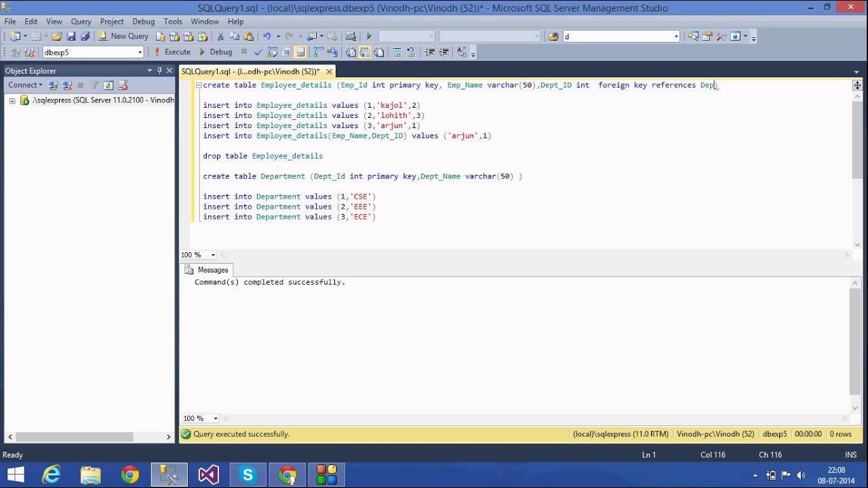Image resolution: width=868 pixels, height=488 pixels.
Task: Click the Uncomment Selected Lines icon
Action: coord(411,52)
